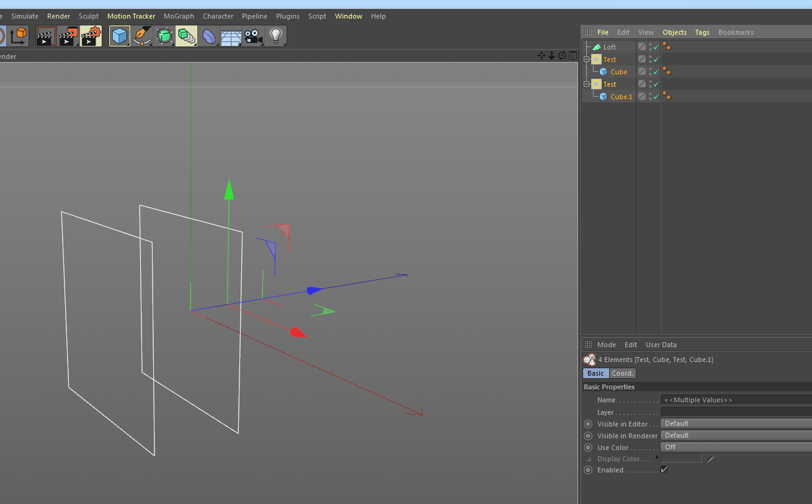Screen dimensions: 812x504
Task: Click the Object Manager grip handle icon
Action: (588, 32)
